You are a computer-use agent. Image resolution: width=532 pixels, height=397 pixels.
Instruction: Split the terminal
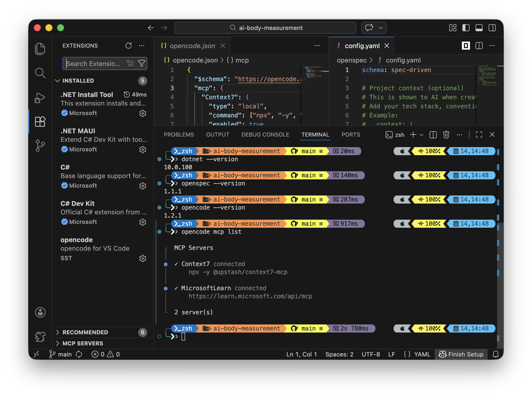point(433,135)
